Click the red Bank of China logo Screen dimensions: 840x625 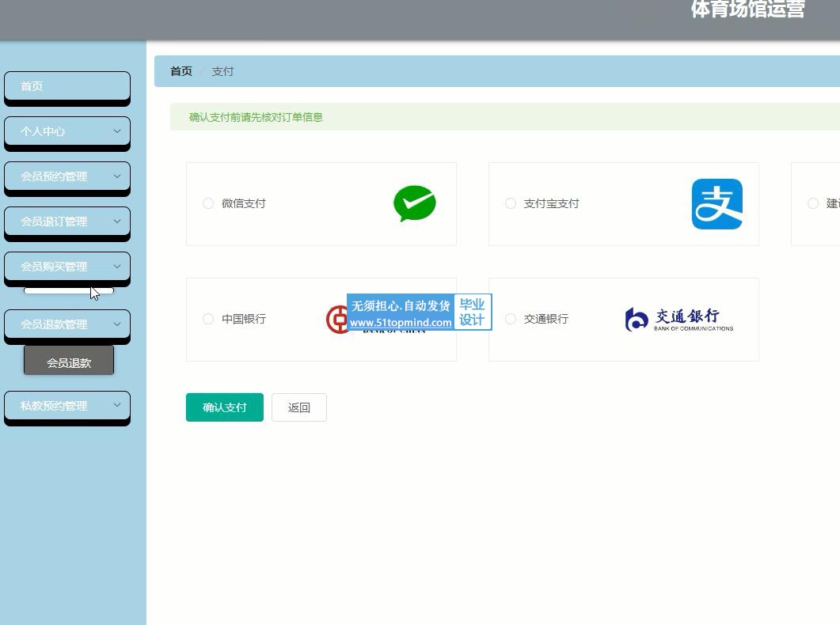336,320
